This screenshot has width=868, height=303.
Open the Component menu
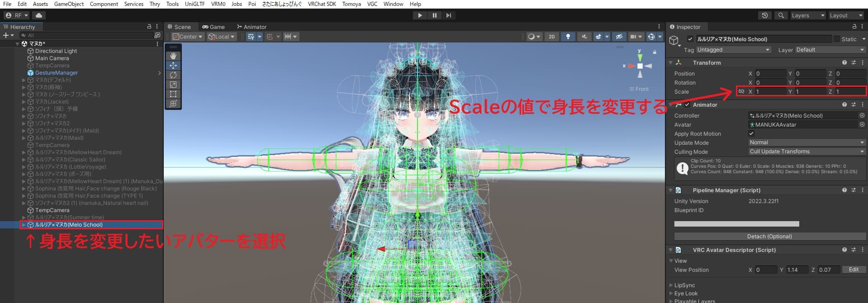click(x=104, y=4)
